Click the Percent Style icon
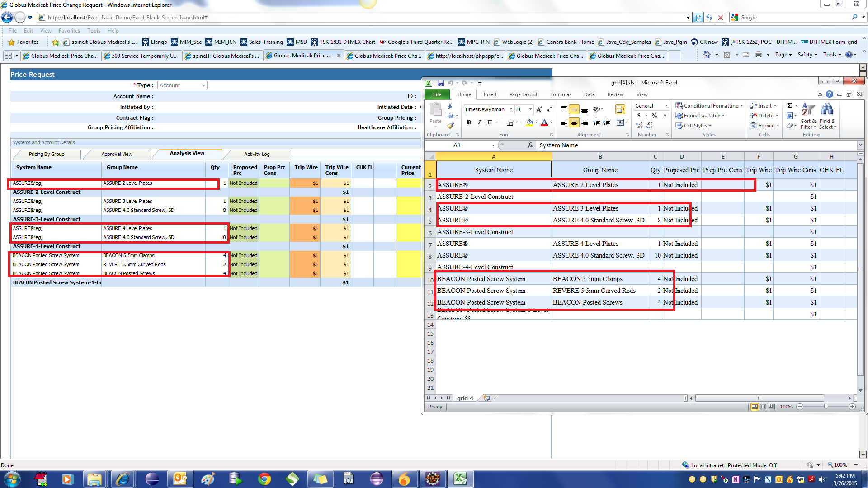868x488 pixels. click(654, 116)
